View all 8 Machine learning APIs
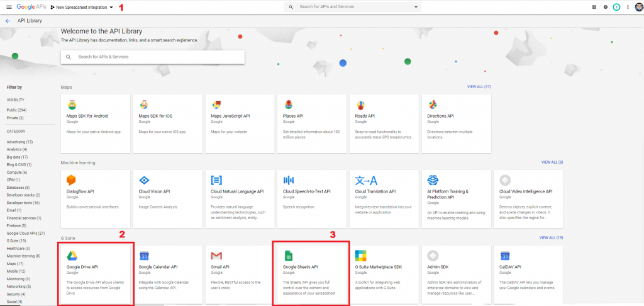Viewport: 644px width, 306px height. pos(552,162)
